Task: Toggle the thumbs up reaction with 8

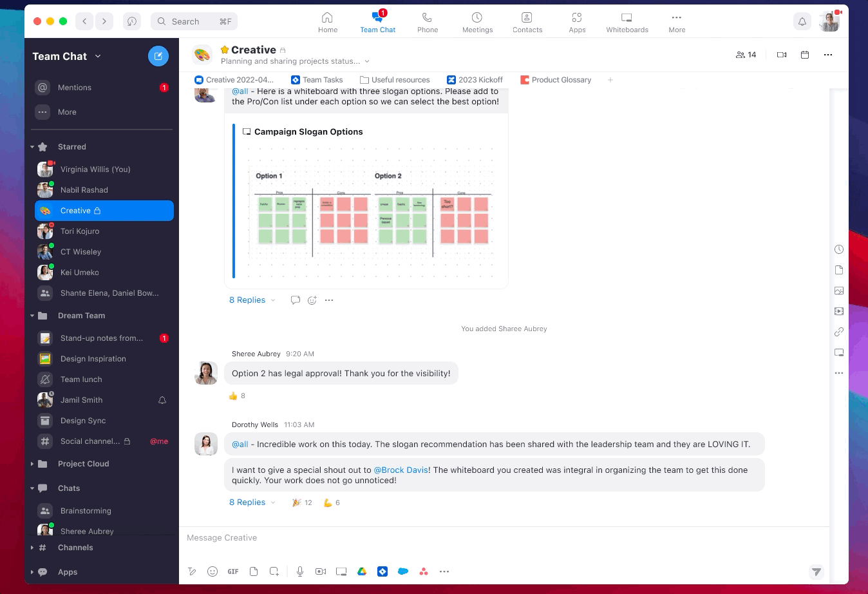Action: coord(237,396)
